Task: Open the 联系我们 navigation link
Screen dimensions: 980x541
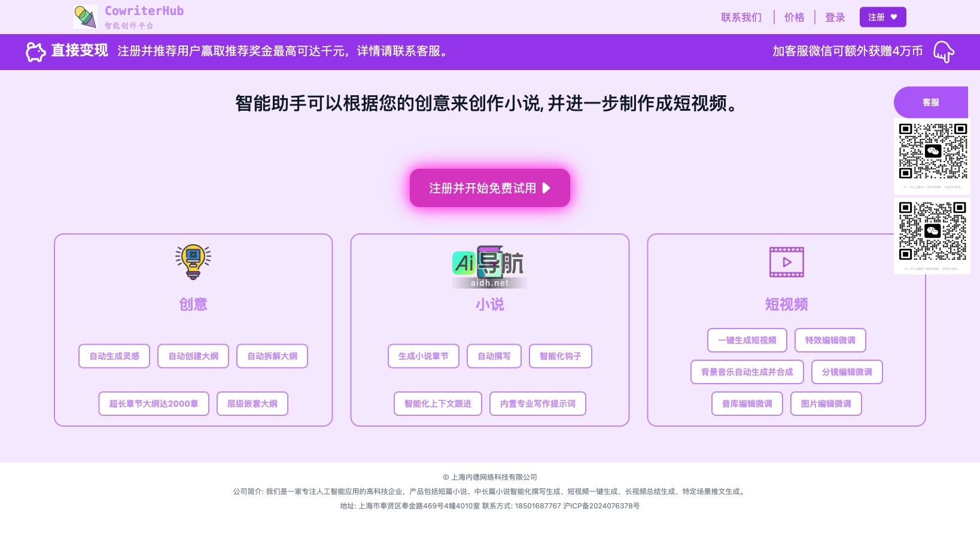Action: tap(741, 17)
